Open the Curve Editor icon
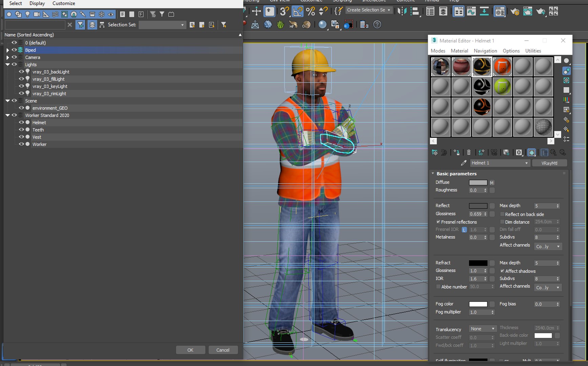The width and height of the screenshot is (588, 366). pos(471,12)
